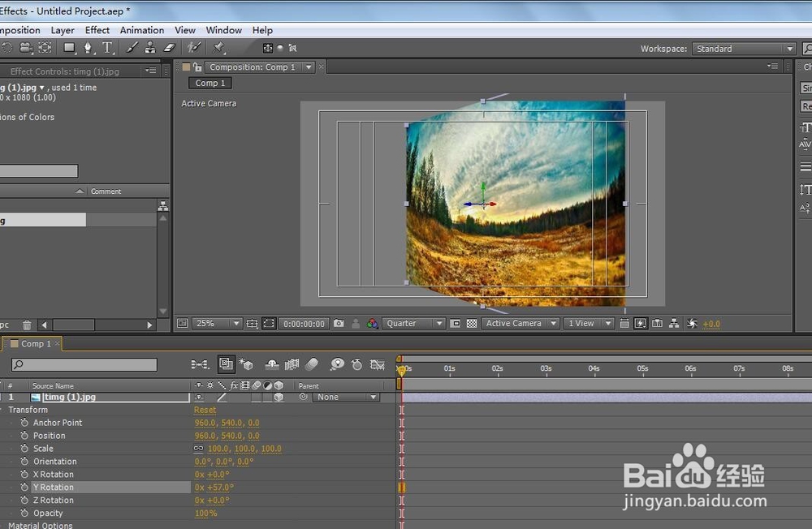This screenshot has height=529, width=812.
Task: Open the Workspace Standard dropdown
Action: pos(744,49)
